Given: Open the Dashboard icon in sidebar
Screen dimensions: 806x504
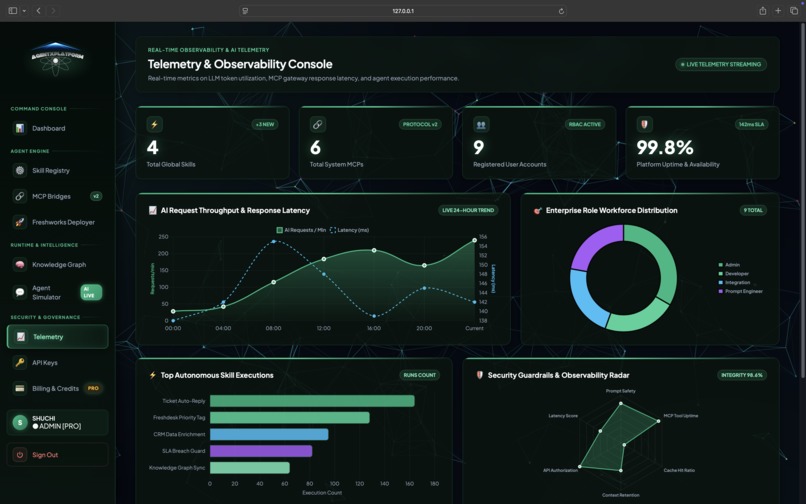Looking at the screenshot, I should [x=20, y=128].
